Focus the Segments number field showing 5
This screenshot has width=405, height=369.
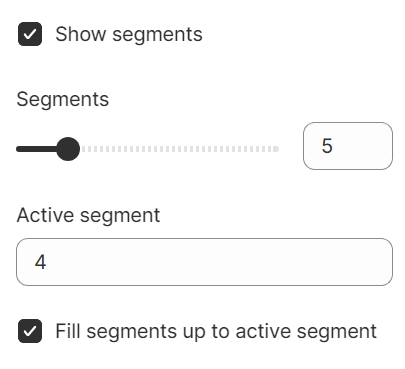[x=348, y=146]
